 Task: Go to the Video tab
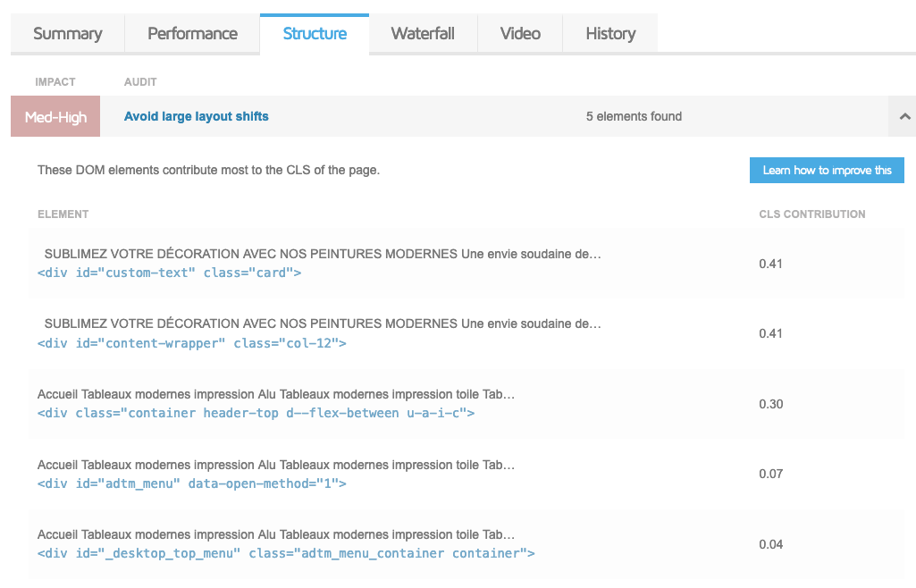[520, 34]
